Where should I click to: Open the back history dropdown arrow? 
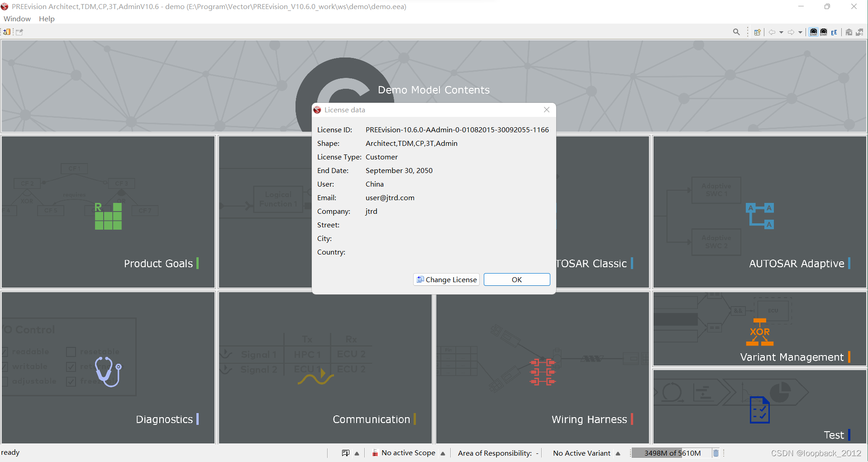tap(781, 32)
